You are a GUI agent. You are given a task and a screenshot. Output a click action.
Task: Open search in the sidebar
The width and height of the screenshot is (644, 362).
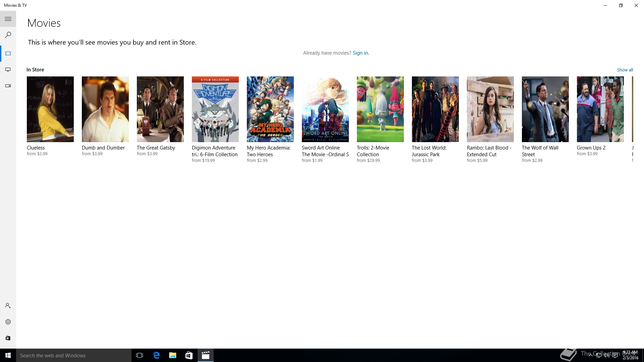[x=8, y=35]
